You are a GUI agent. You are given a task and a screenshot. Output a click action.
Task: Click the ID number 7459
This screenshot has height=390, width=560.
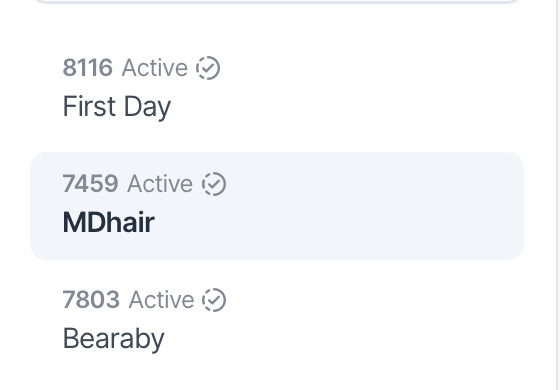coord(90,184)
